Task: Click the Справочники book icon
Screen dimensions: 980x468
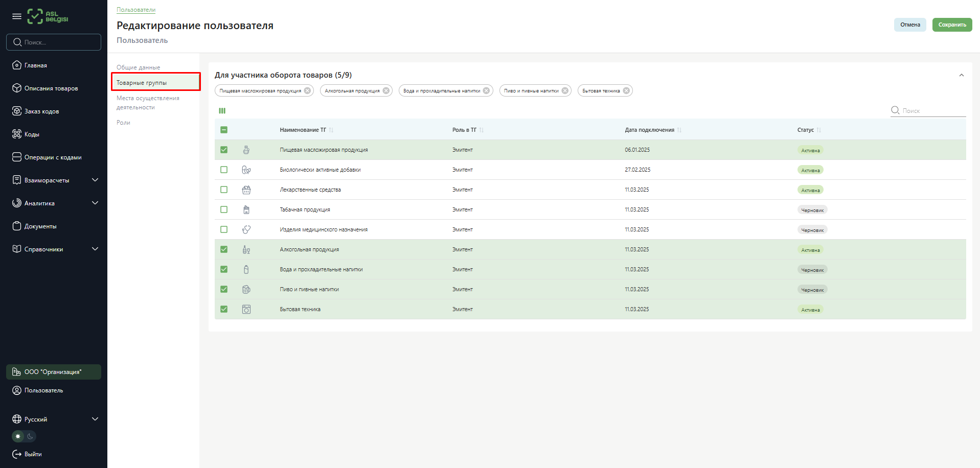Action: 17,249
